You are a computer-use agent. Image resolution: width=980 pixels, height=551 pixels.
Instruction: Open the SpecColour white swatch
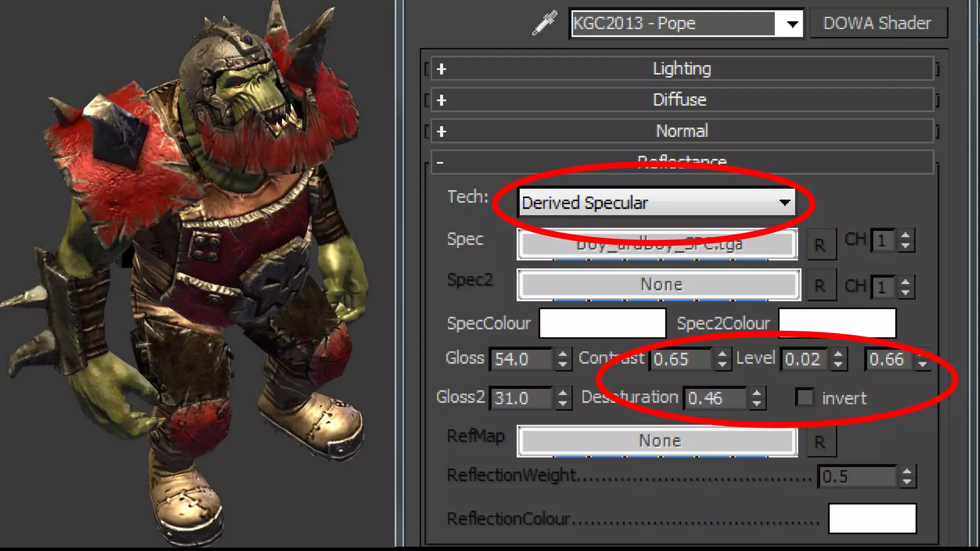tap(602, 323)
